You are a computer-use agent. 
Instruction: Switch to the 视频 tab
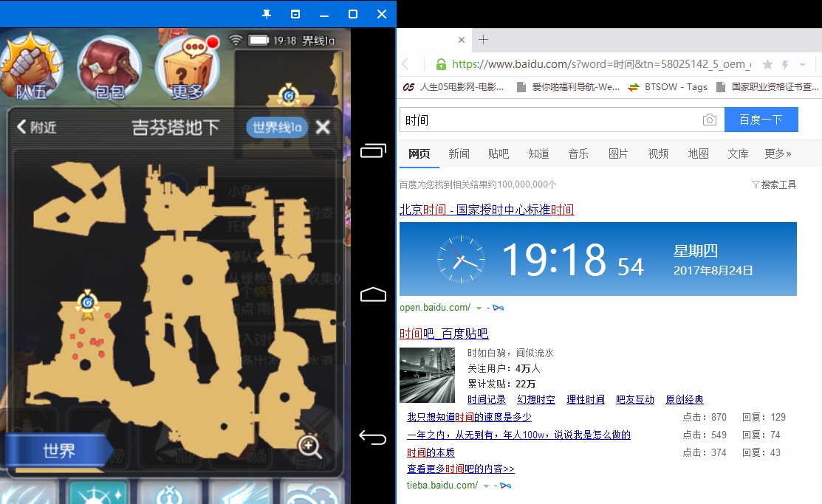click(x=658, y=153)
